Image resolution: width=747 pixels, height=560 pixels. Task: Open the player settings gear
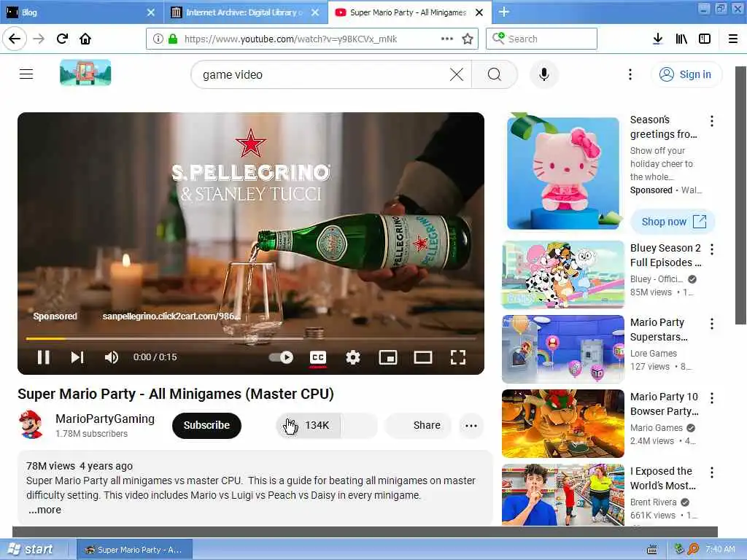[x=352, y=357]
